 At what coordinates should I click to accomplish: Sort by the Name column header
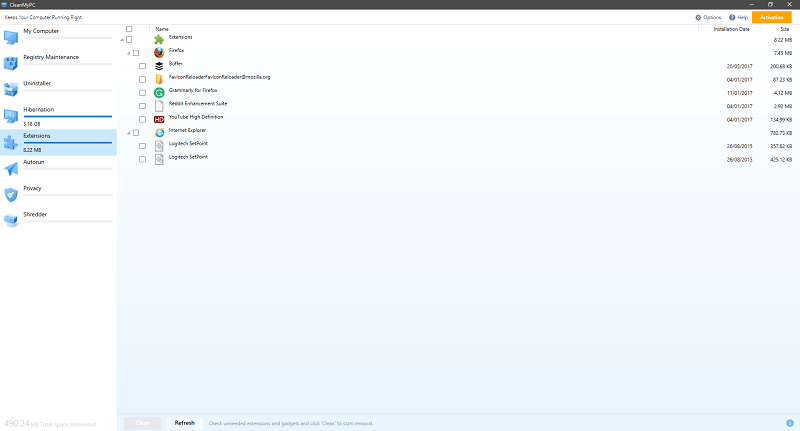(162, 29)
